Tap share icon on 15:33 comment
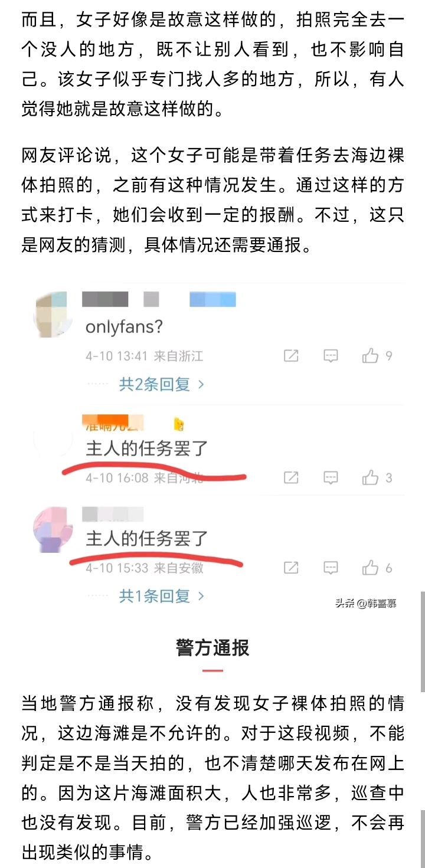This screenshot has height=868, width=425. [x=291, y=568]
